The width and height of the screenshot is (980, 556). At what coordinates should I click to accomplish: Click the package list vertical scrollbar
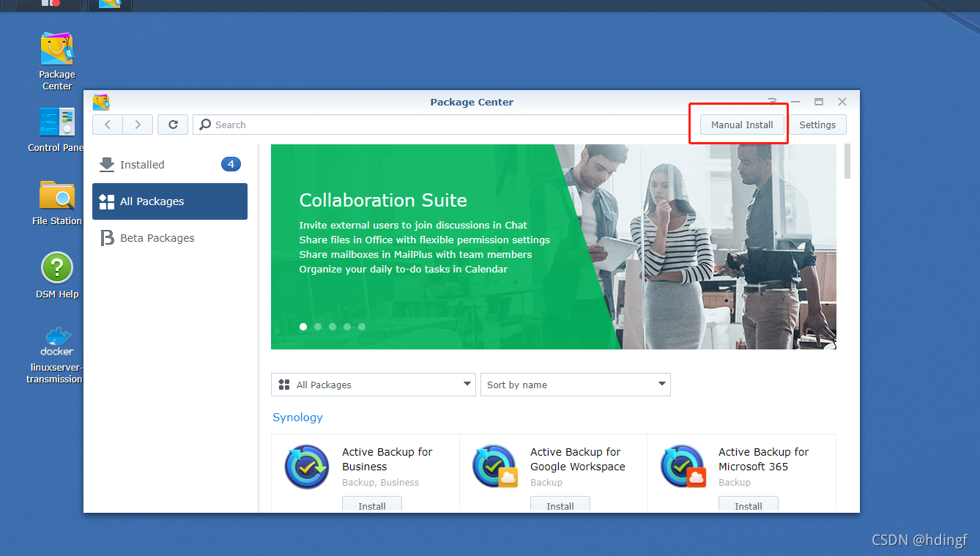pyautogui.click(x=847, y=161)
